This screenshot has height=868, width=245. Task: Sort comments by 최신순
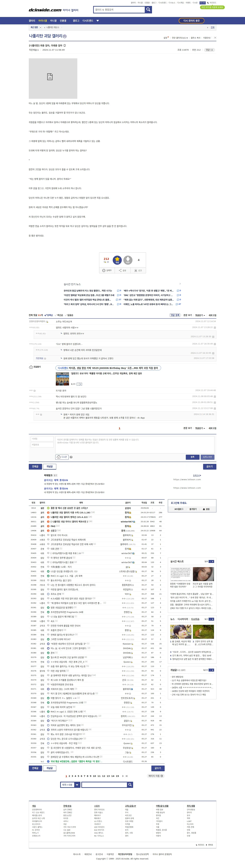point(59,315)
